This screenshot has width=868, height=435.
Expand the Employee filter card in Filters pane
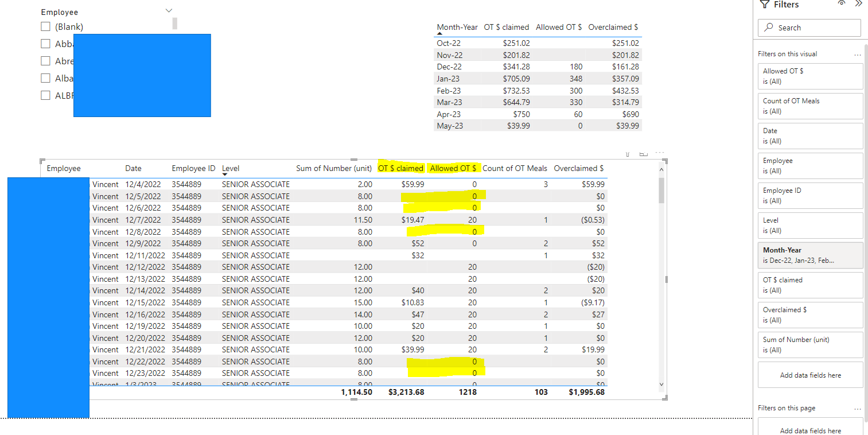pos(810,165)
